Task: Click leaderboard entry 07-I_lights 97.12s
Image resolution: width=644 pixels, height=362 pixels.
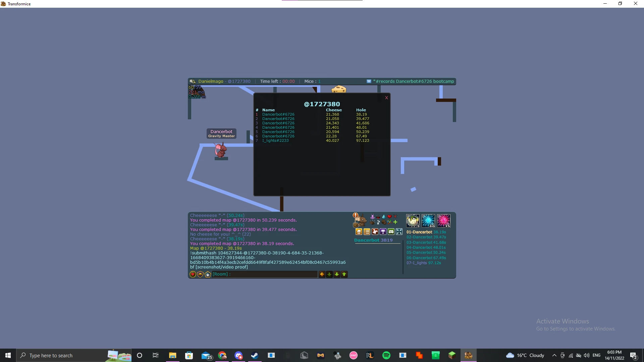Action: coord(424,263)
